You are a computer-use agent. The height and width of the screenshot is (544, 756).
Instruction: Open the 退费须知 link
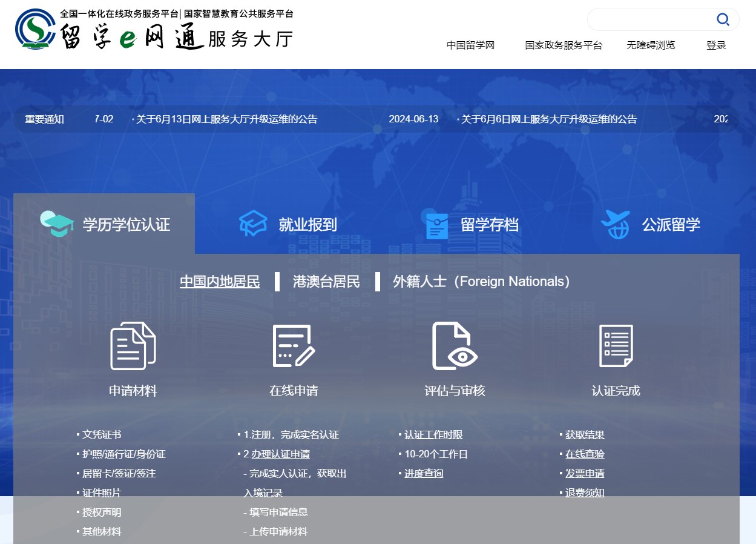click(585, 493)
